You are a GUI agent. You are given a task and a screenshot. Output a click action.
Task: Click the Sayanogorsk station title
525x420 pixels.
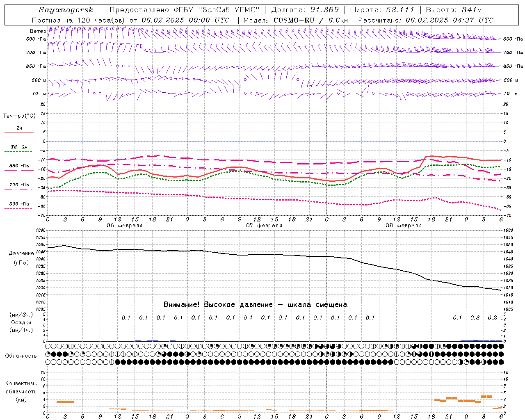(66, 10)
